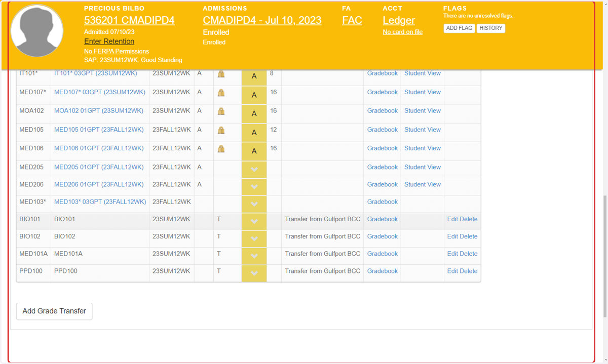Open course link MOA102 01GPT (23SUM12WK)
This screenshot has height=364, width=608.
99,111
